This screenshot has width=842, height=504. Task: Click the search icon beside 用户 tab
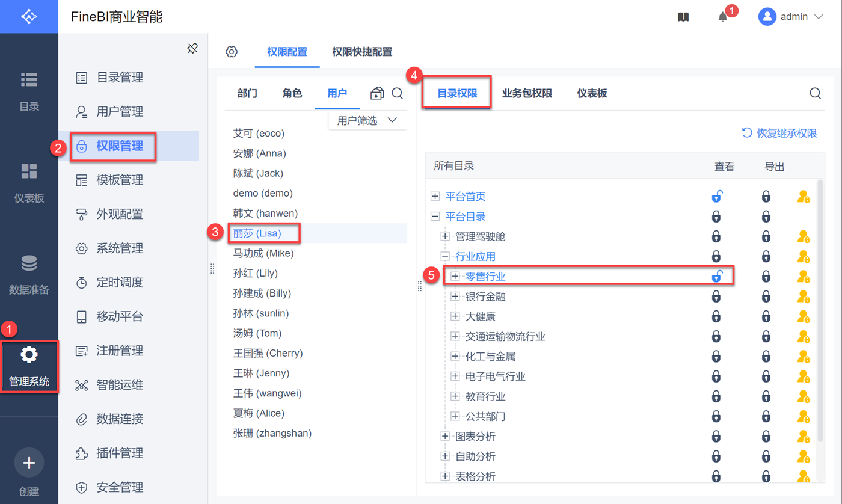pos(398,93)
